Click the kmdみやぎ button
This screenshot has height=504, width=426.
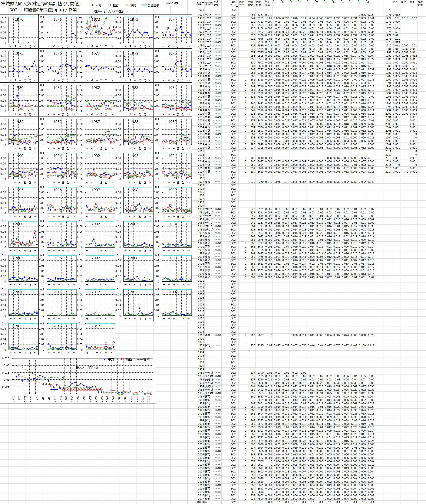[172, 3]
